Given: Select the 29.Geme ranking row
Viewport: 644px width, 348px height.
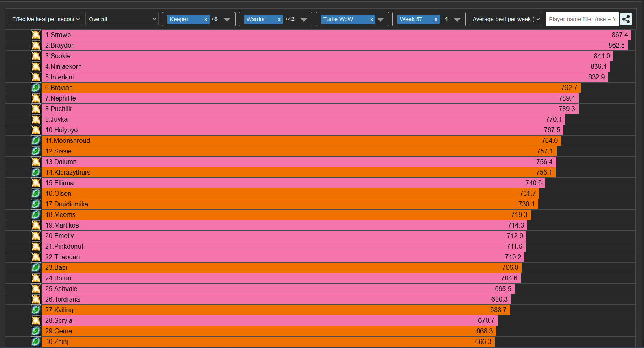Looking at the screenshot, I should (x=269, y=331).
